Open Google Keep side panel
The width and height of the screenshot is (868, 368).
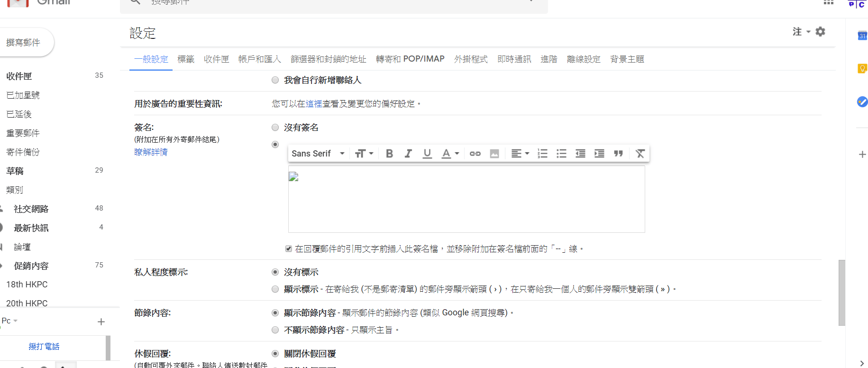(862, 69)
